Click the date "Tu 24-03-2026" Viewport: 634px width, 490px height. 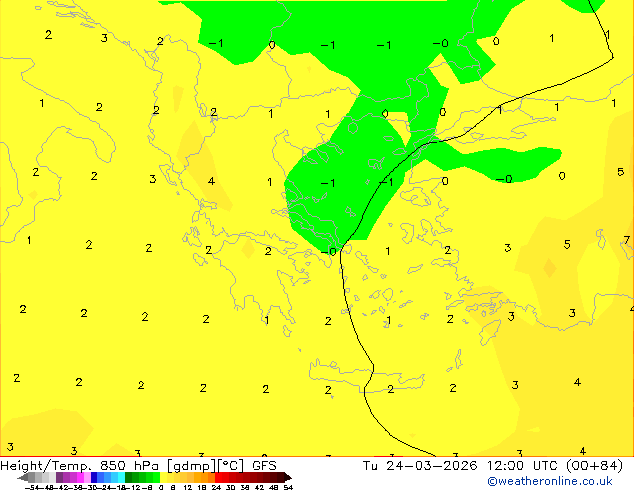point(420,466)
